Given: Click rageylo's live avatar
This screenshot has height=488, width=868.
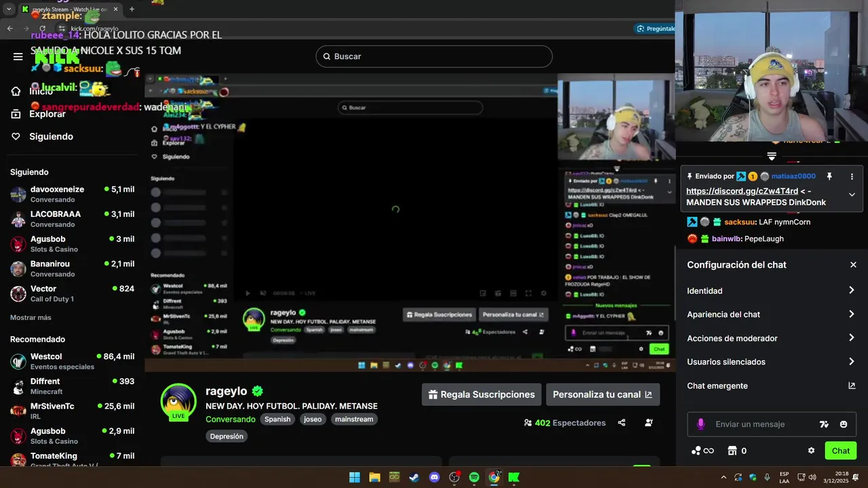Looking at the screenshot, I should pyautogui.click(x=178, y=402).
